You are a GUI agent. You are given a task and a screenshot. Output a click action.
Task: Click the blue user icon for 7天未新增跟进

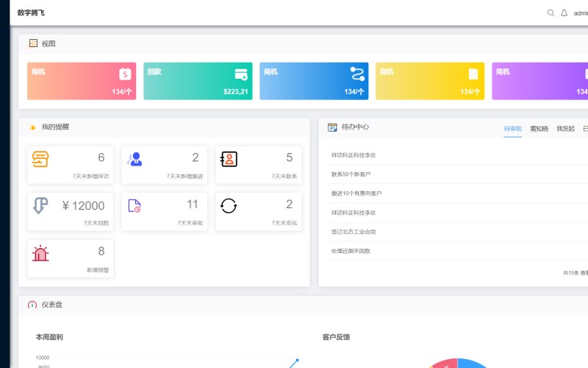coord(135,159)
